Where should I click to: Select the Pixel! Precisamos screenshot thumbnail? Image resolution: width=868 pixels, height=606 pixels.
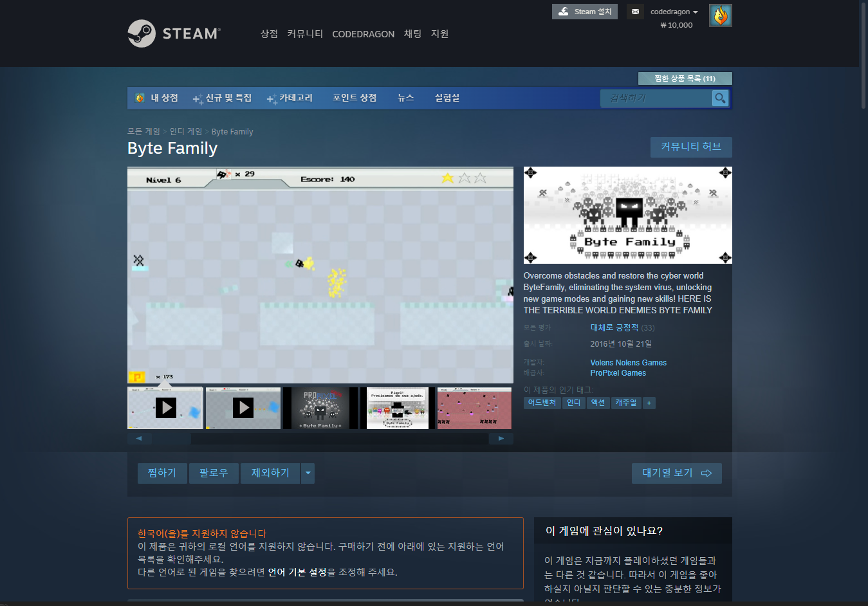[x=397, y=408]
